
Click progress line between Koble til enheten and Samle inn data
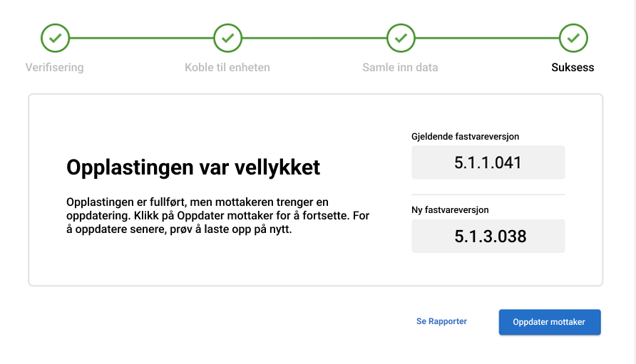point(314,38)
